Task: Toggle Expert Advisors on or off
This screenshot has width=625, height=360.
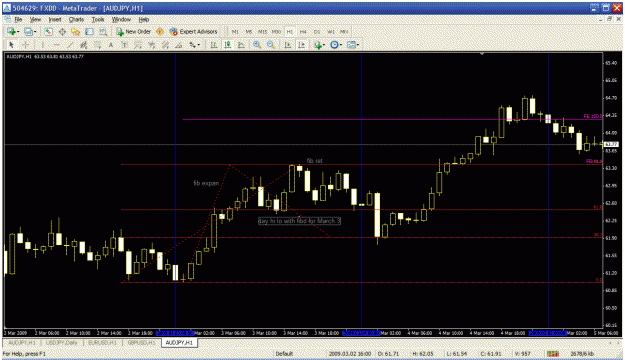Action: [x=193, y=31]
